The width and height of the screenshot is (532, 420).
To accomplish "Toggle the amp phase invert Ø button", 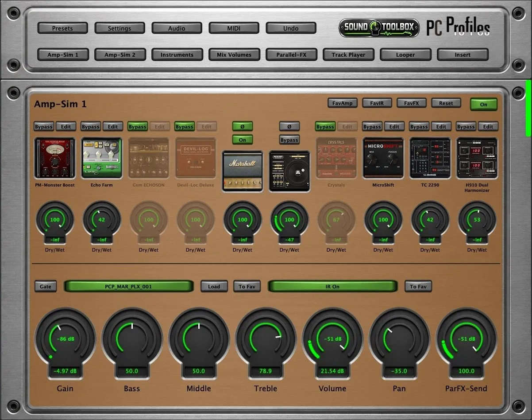I will (x=243, y=126).
